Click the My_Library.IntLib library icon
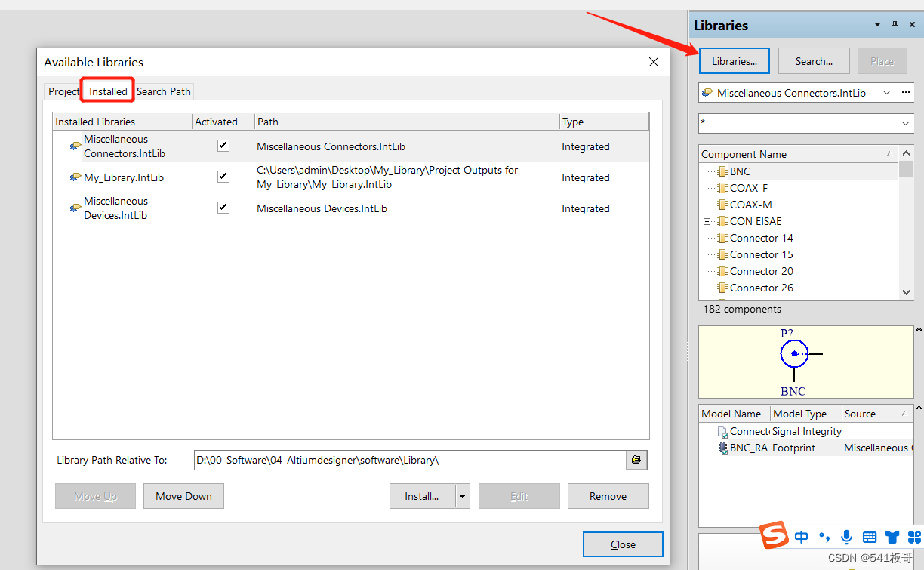 click(x=75, y=177)
